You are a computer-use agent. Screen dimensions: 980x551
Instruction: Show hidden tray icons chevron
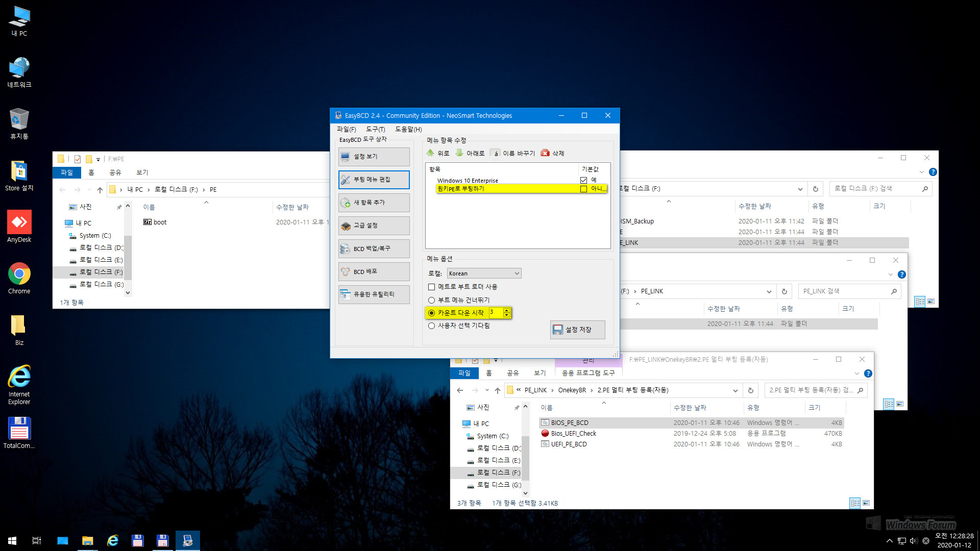coord(890,541)
